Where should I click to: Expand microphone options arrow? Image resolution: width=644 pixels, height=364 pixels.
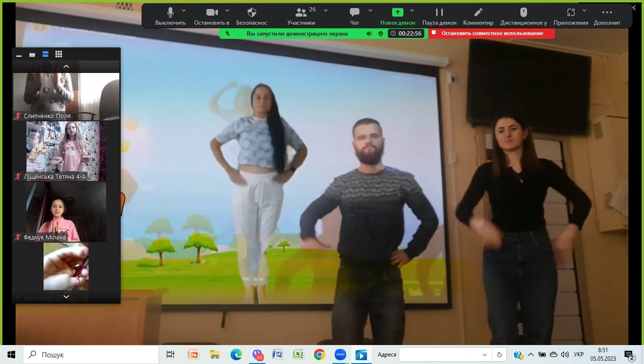(x=184, y=10)
